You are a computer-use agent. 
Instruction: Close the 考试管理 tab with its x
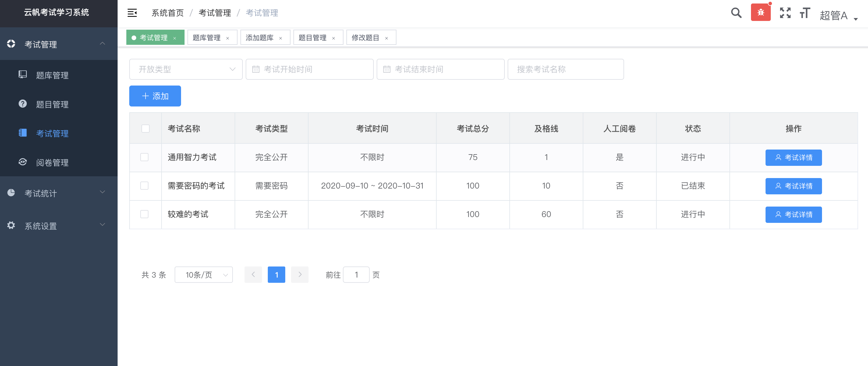click(175, 38)
